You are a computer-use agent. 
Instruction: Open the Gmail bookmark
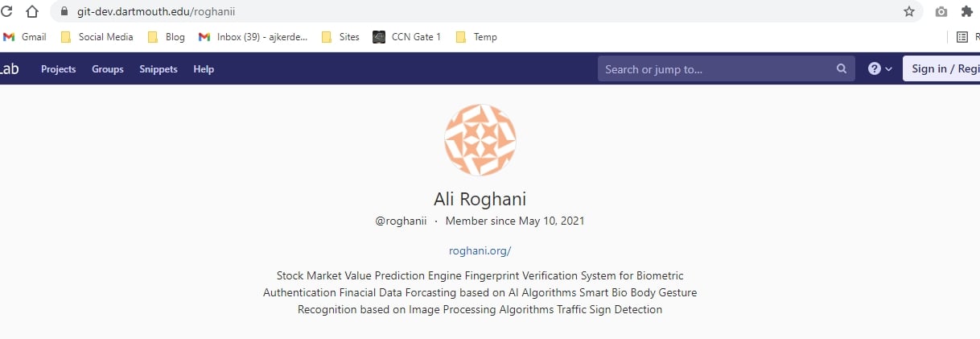(25, 37)
